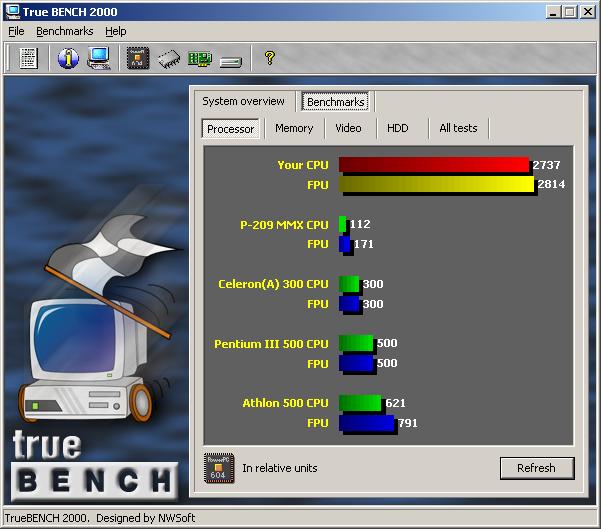This screenshot has height=529, width=601.
Task: Minimize the True BENCH 2000 window
Action: [x=553, y=12]
